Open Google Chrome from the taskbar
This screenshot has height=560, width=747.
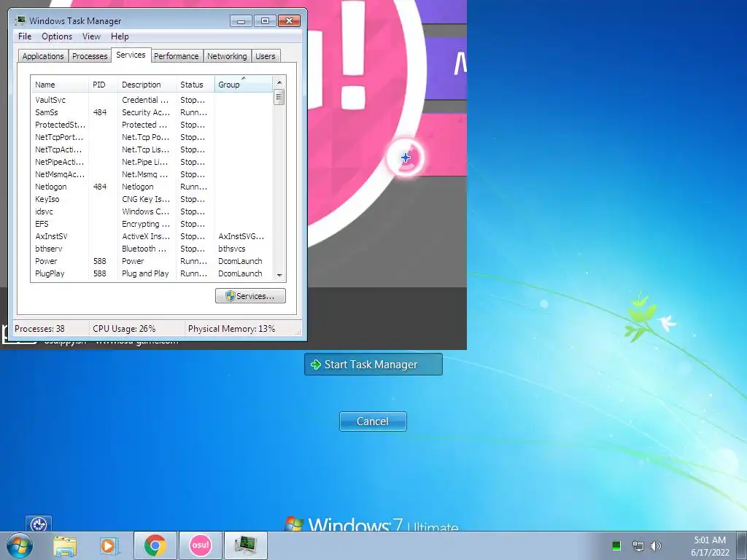point(155,545)
